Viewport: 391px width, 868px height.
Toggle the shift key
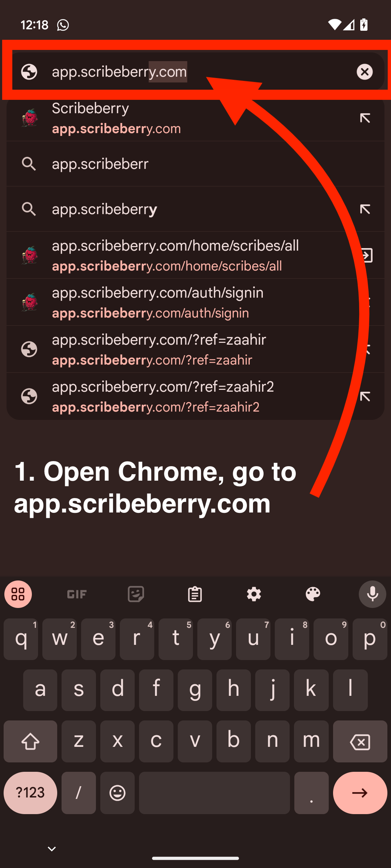click(x=30, y=741)
